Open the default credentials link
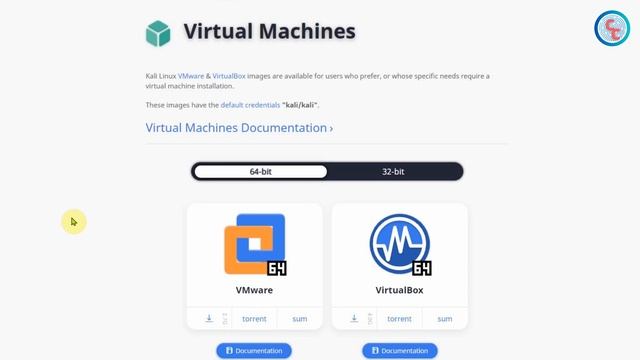The height and width of the screenshot is (360, 640). [x=250, y=105]
